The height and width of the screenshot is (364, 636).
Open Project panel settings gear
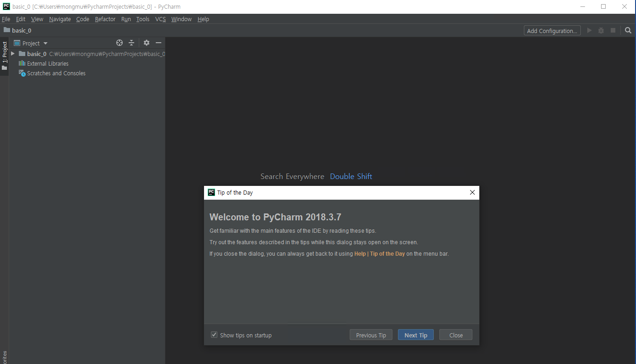pos(147,43)
